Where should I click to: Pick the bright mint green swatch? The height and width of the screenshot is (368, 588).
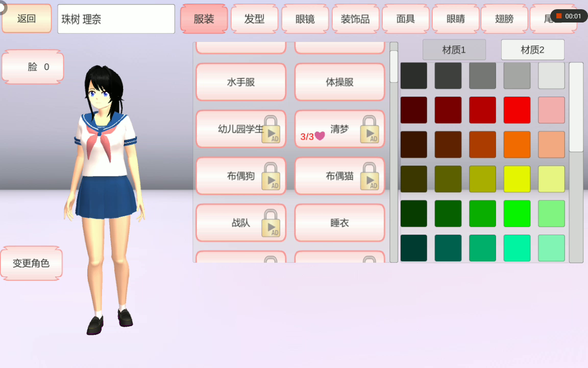[x=517, y=248]
